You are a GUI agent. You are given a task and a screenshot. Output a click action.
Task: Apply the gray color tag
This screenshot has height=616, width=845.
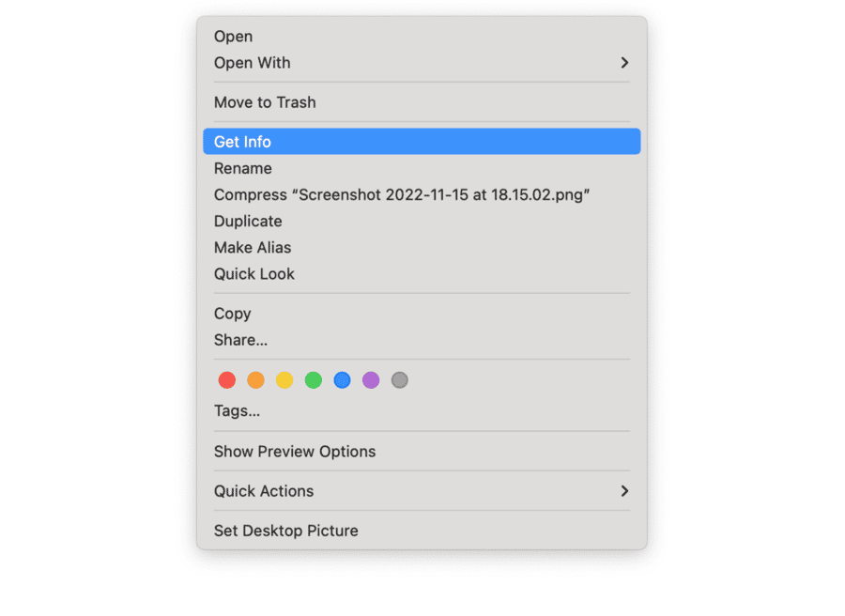pyautogui.click(x=400, y=380)
